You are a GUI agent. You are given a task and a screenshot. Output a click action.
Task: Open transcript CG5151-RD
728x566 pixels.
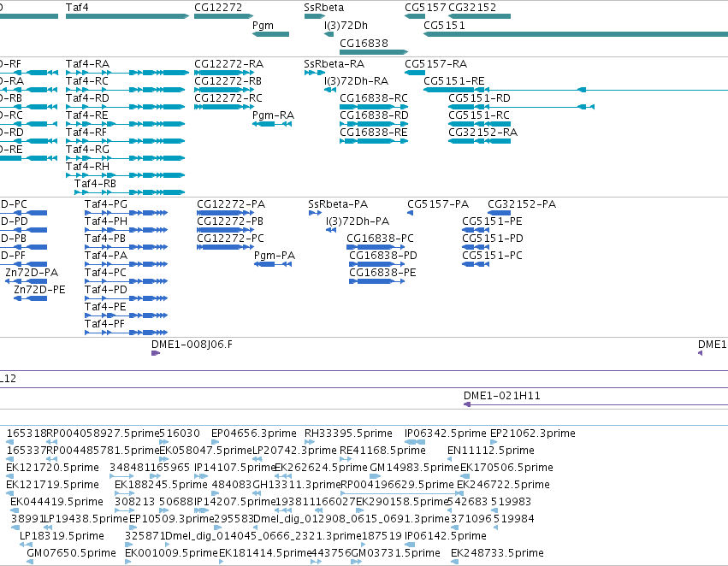[x=480, y=98]
